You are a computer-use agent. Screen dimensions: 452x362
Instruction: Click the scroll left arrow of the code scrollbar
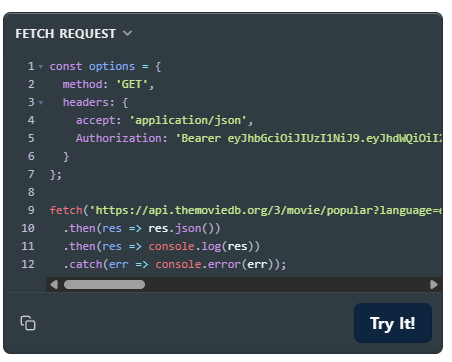tap(54, 284)
